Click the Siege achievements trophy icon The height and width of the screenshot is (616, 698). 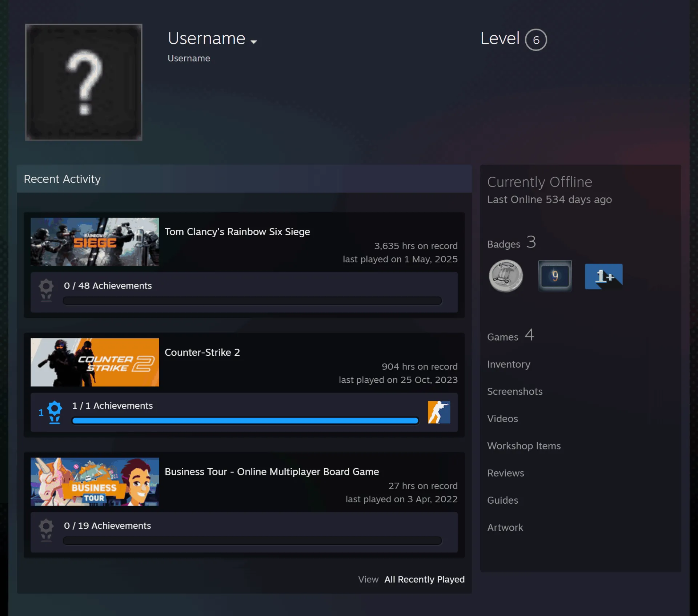46,290
